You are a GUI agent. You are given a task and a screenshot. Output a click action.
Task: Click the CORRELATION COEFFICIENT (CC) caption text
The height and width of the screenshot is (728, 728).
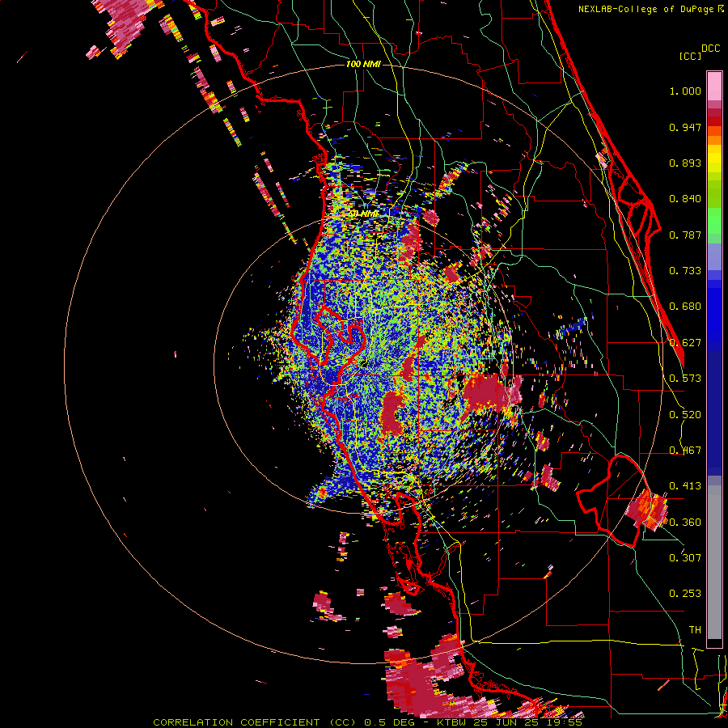point(255,722)
